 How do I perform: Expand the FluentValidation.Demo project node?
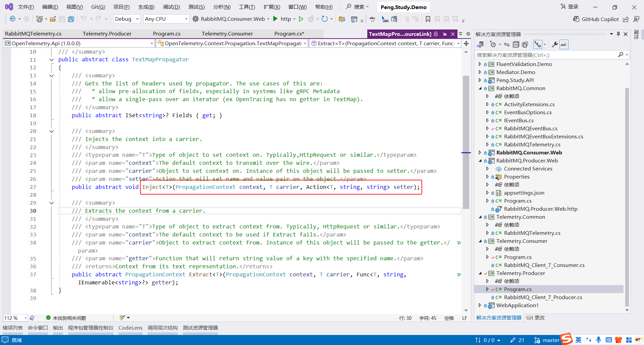(x=480, y=64)
